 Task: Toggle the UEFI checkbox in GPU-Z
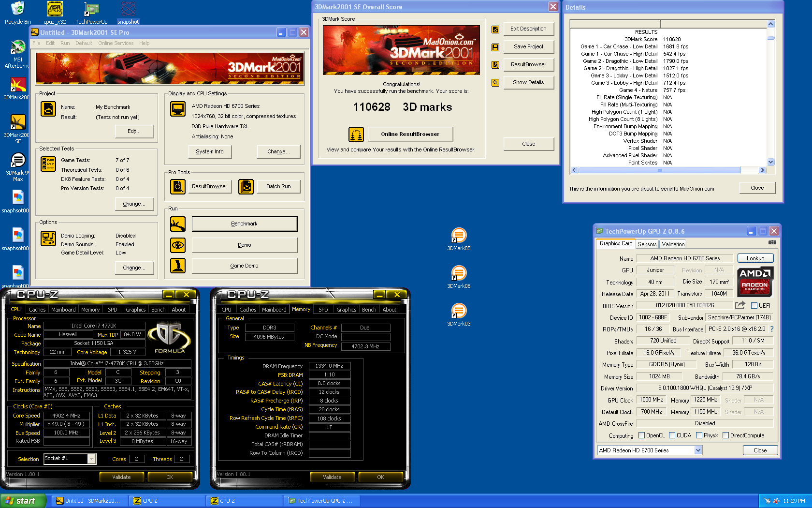click(754, 305)
